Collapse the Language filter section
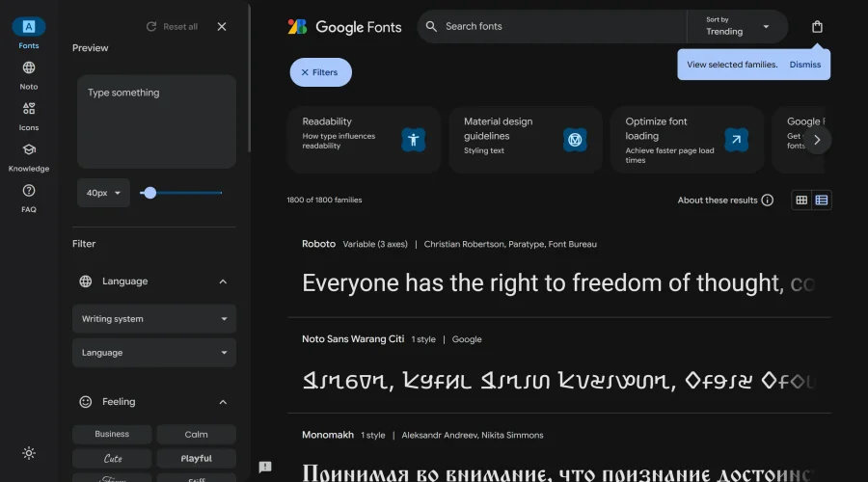Viewport: 868px width, 482px height. [223, 281]
